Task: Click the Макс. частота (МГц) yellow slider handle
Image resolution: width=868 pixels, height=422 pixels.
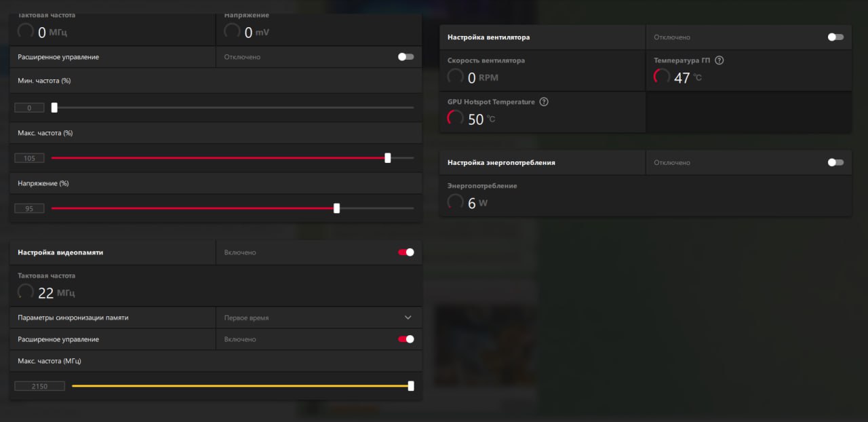Action: click(411, 386)
